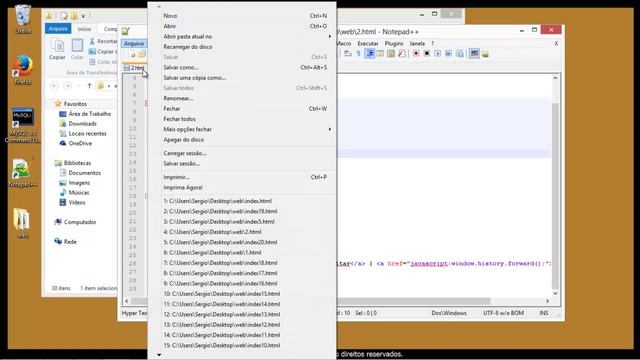Click the play recorded macro icon

438,53
